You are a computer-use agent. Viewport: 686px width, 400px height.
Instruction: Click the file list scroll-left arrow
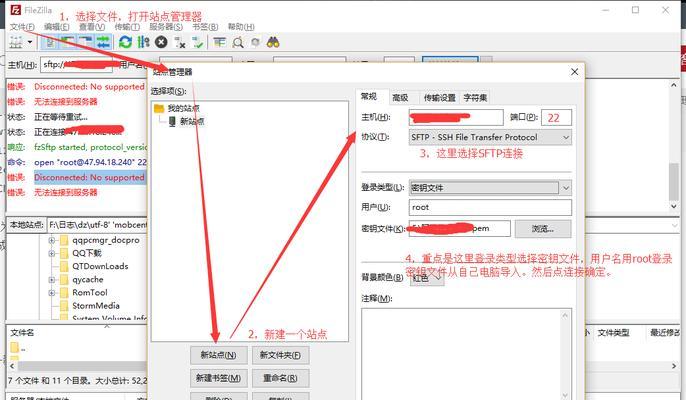pos(12,366)
